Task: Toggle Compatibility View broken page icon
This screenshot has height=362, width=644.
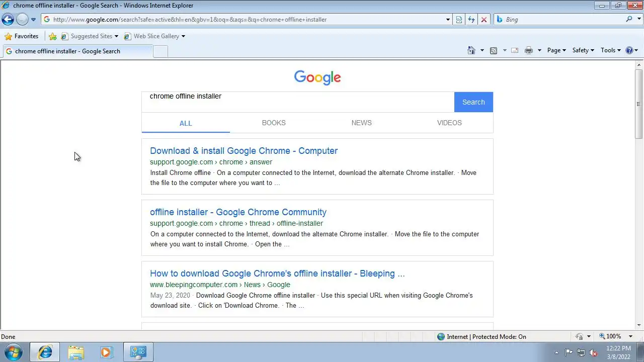Action: click(x=459, y=20)
